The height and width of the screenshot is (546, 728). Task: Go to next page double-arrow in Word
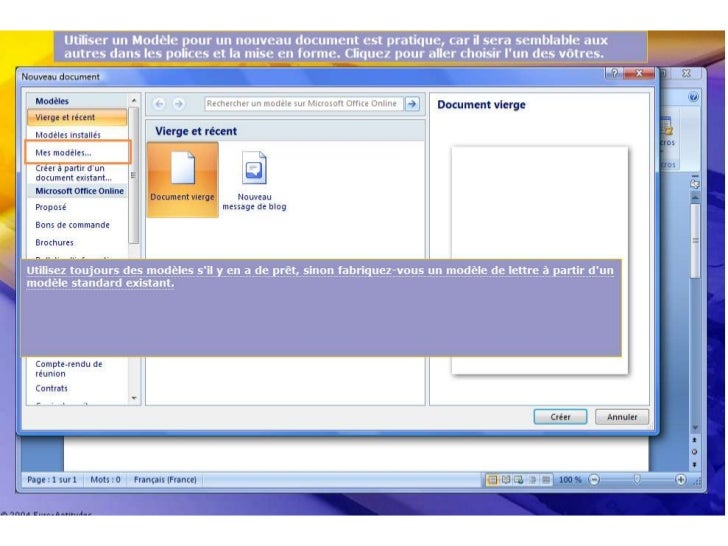(x=695, y=464)
